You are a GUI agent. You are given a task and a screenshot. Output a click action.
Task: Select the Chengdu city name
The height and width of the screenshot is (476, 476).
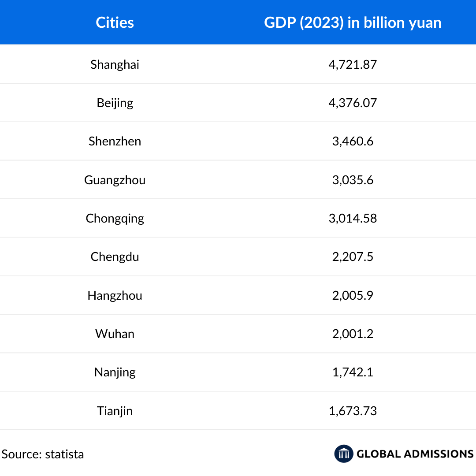click(x=115, y=257)
